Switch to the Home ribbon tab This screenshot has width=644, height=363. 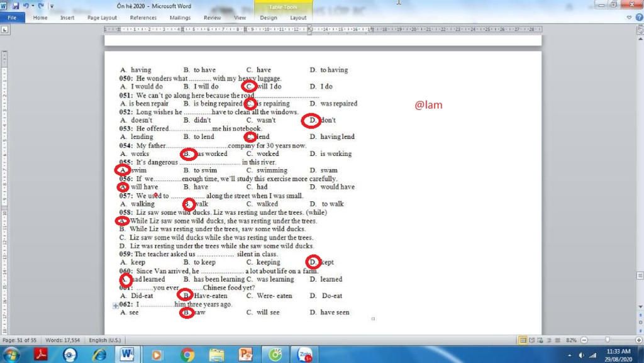[x=40, y=18]
